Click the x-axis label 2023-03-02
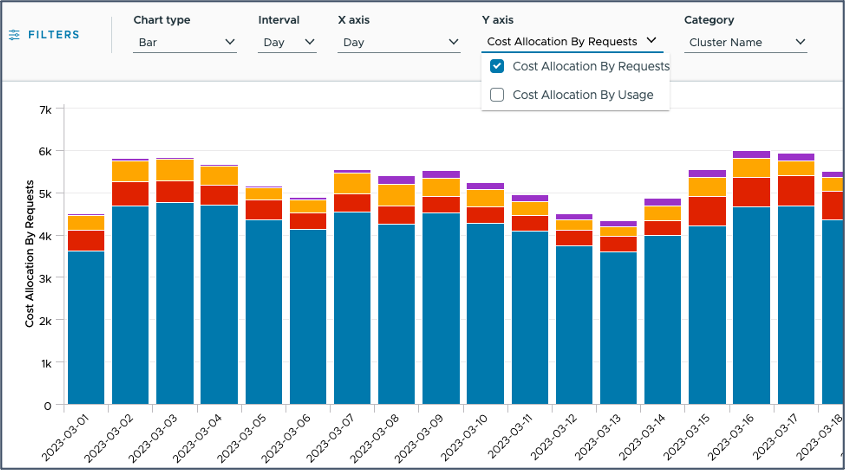The width and height of the screenshot is (846, 470). click(109, 438)
